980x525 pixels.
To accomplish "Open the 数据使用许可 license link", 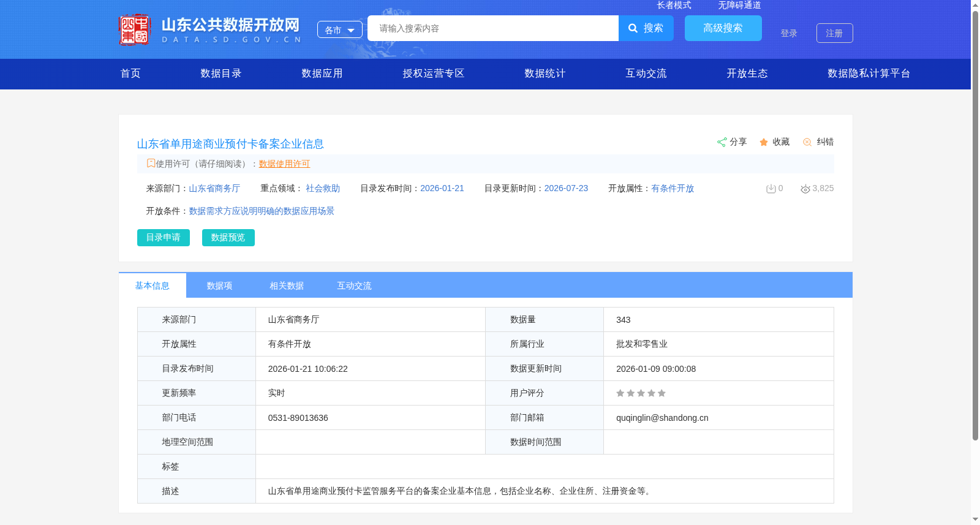I will (x=284, y=164).
